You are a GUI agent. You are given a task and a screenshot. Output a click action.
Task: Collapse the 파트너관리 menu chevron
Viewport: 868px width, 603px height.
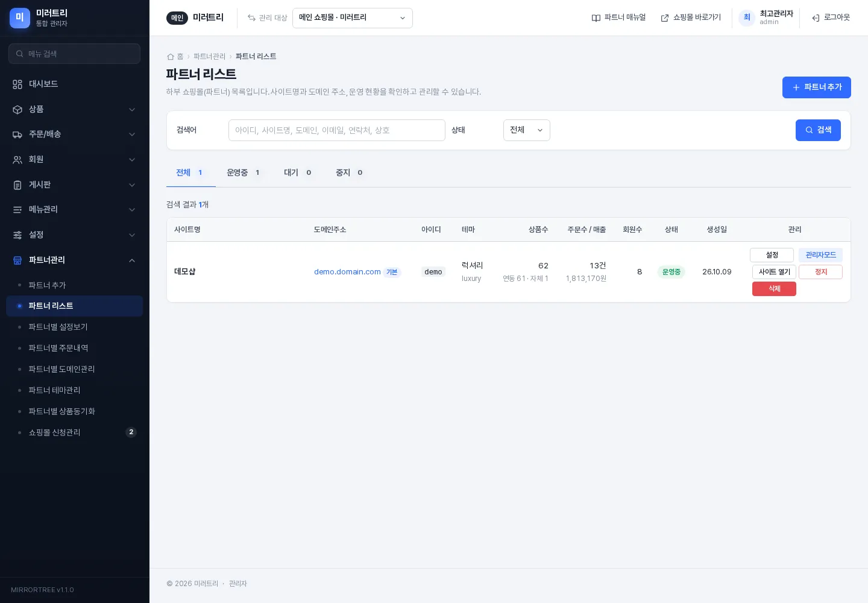[x=132, y=260]
